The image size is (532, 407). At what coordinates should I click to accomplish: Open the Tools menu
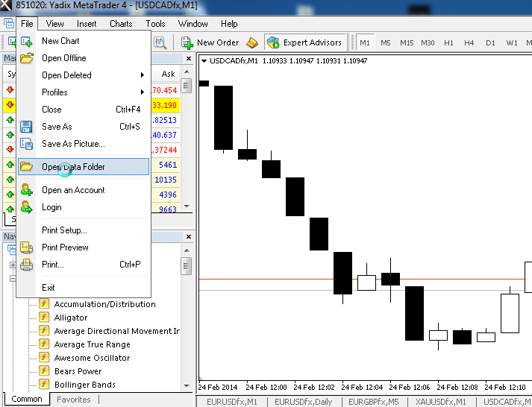click(155, 24)
